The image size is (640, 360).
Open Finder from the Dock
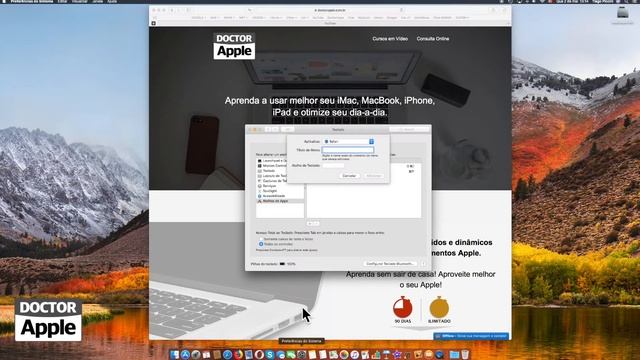coord(174,355)
